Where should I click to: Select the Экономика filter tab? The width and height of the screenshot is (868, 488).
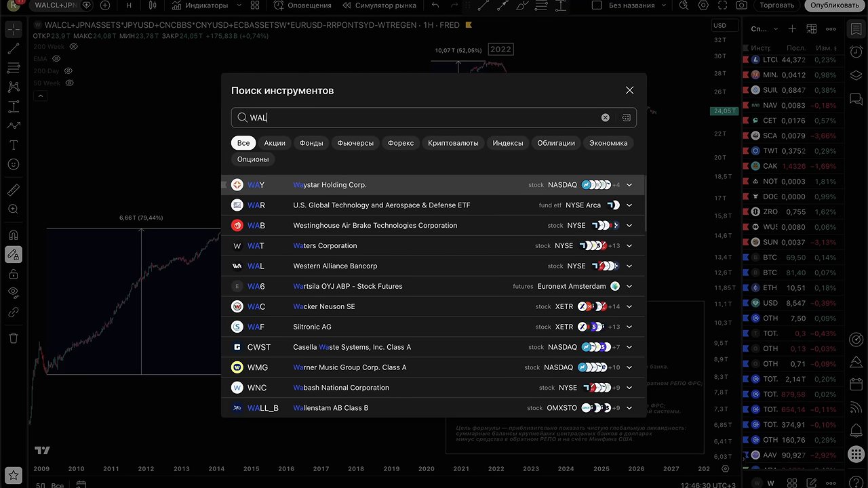[608, 143]
